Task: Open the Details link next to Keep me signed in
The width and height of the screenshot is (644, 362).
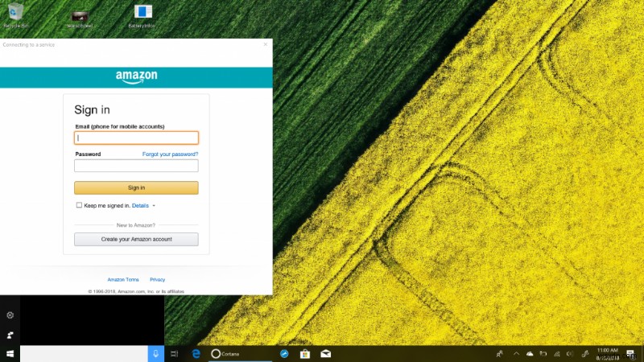Action: point(140,206)
